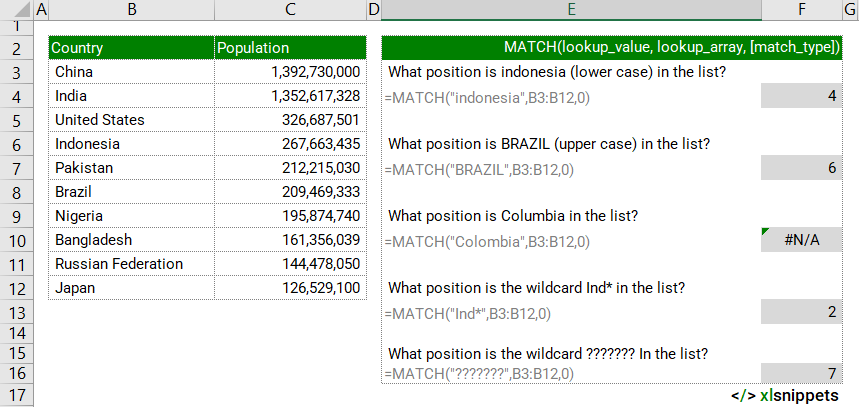
Task: Select population value 1,352,617,328
Action: (290, 96)
